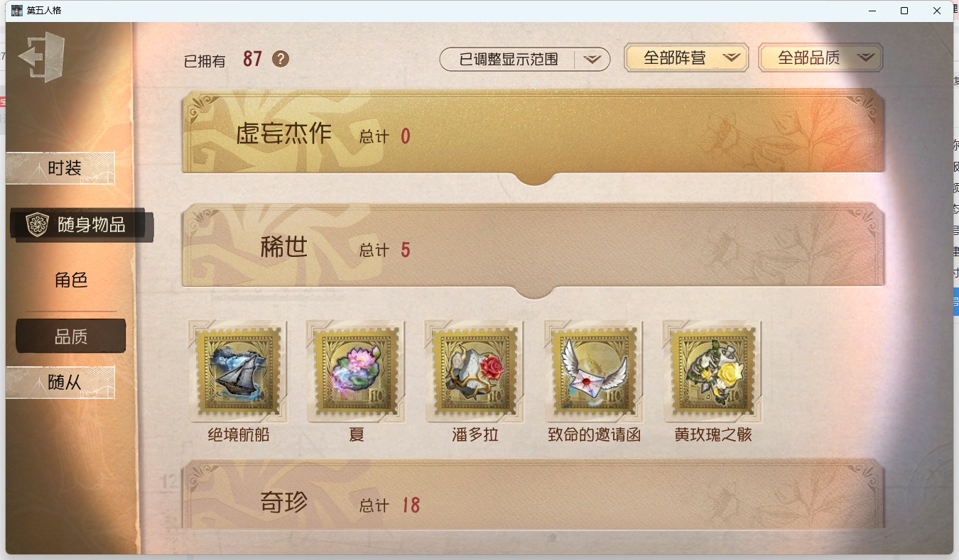
Task: Select the 夏 lotus stamp
Action: (x=356, y=370)
